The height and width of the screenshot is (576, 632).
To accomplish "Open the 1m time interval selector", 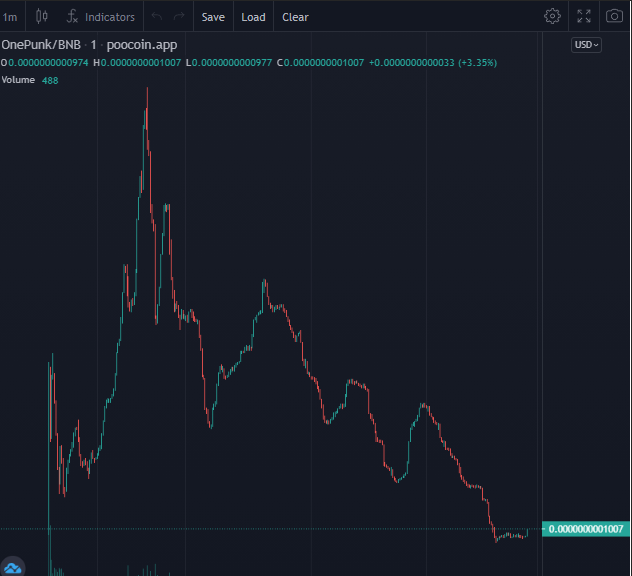I will [10, 17].
